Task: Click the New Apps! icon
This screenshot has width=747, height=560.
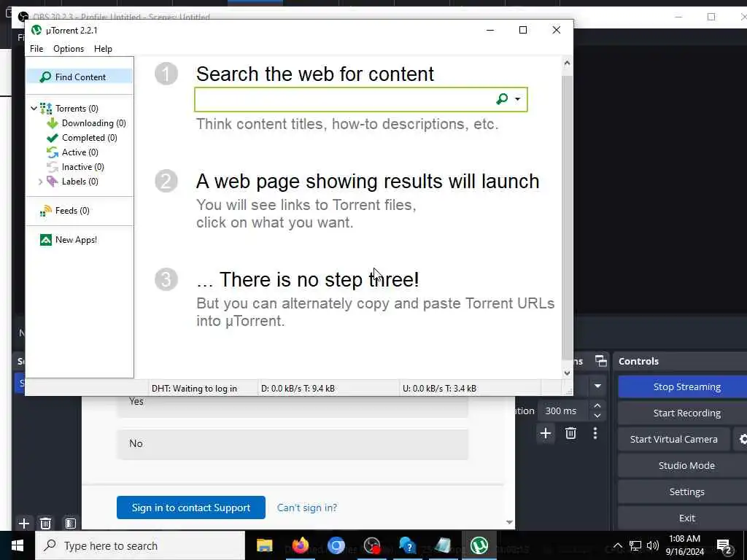Action: point(46,239)
